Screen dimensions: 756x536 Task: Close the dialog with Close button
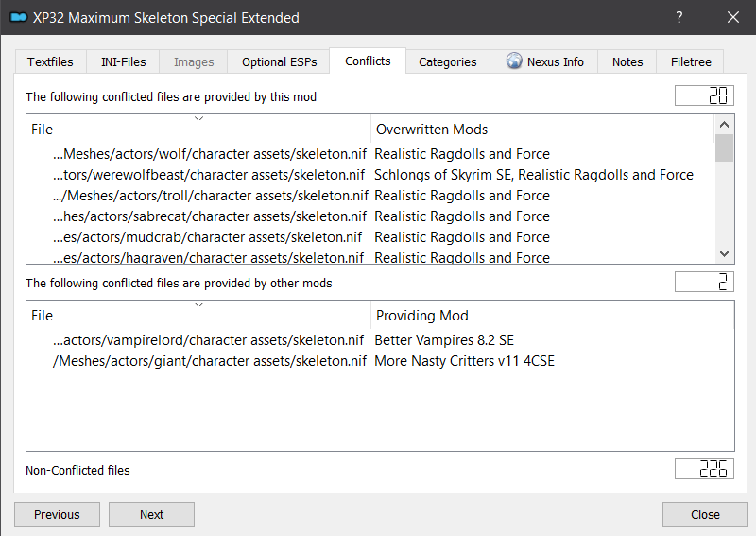705,514
